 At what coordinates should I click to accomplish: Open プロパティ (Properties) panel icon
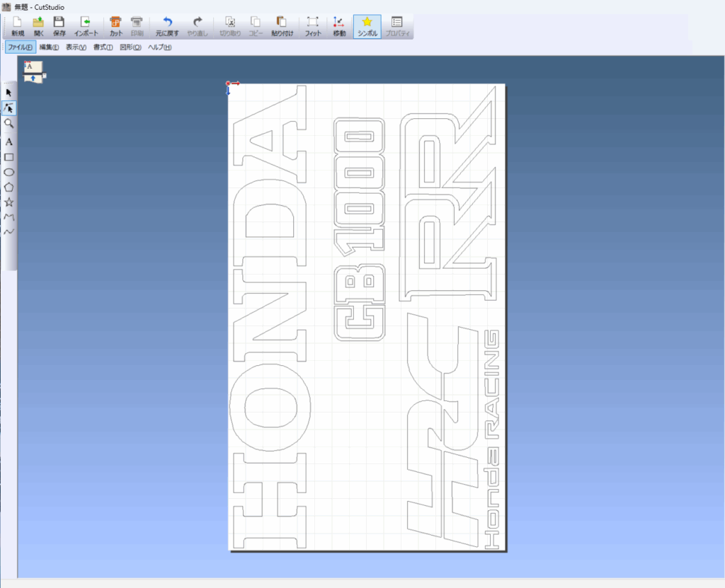[x=397, y=26]
